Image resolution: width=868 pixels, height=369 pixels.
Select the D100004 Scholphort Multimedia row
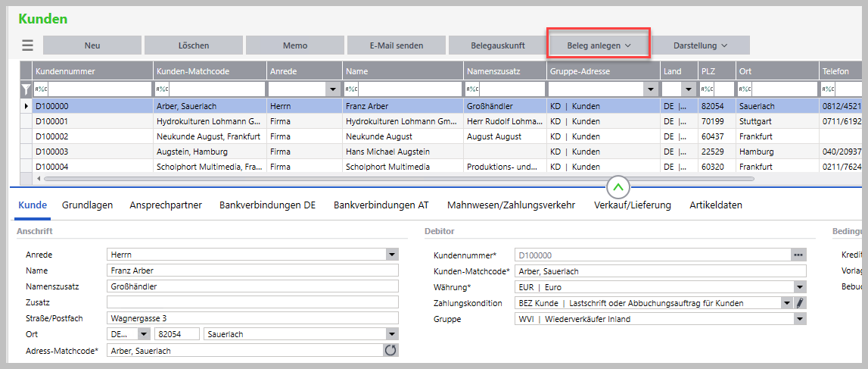[x=441, y=166]
